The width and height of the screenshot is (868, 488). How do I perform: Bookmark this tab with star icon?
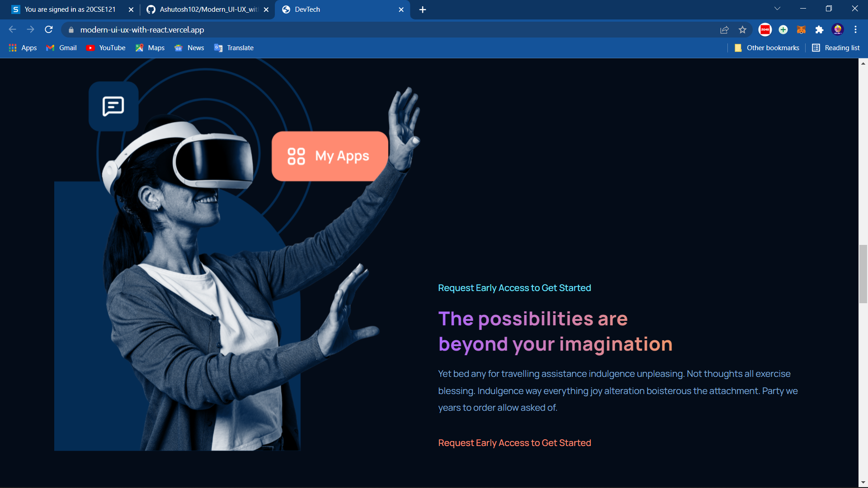pos(742,30)
